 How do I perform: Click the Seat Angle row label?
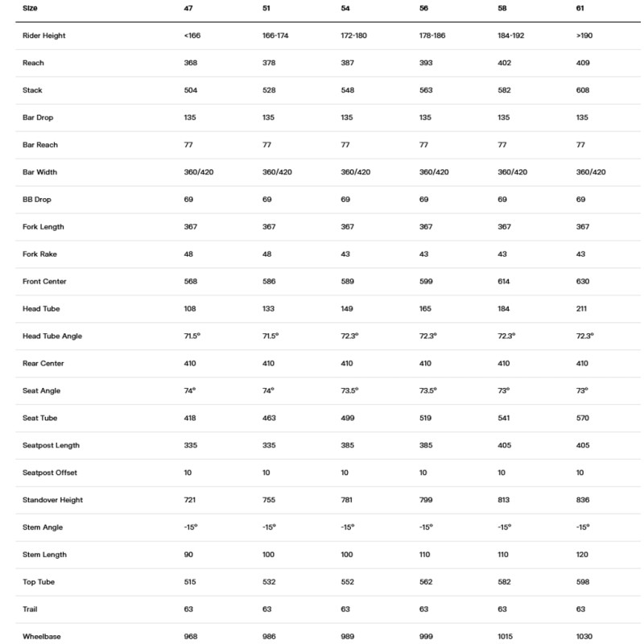tap(42, 391)
